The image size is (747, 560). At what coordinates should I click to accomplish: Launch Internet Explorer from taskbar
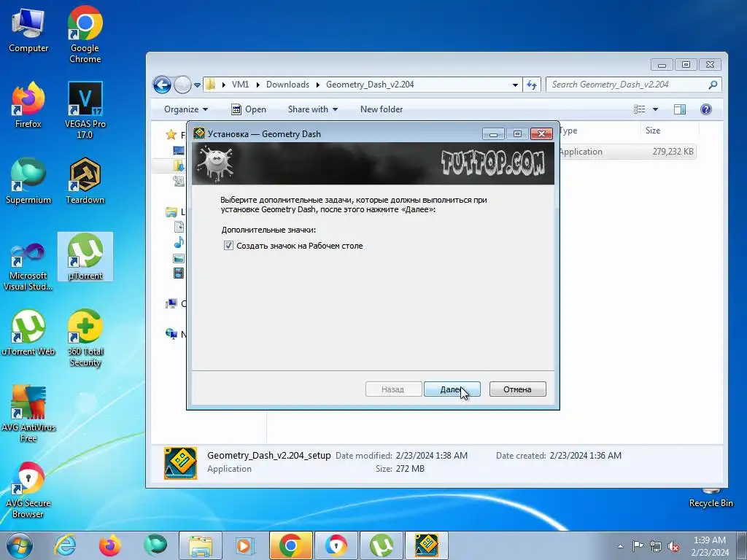click(x=65, y=545)
